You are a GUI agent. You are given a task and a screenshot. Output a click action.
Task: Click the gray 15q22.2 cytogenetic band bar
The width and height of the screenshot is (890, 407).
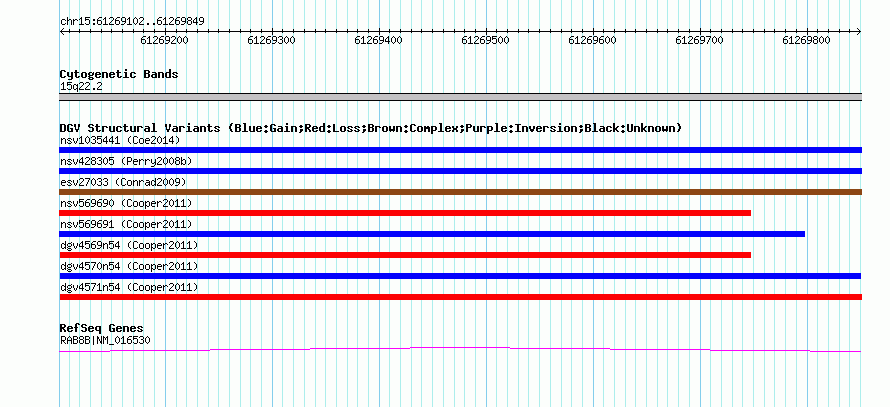coord(460,97)
